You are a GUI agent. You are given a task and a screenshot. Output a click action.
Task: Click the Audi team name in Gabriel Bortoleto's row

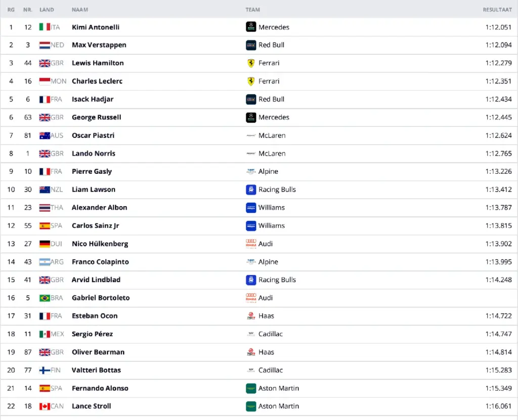click(x=266, y=298)
